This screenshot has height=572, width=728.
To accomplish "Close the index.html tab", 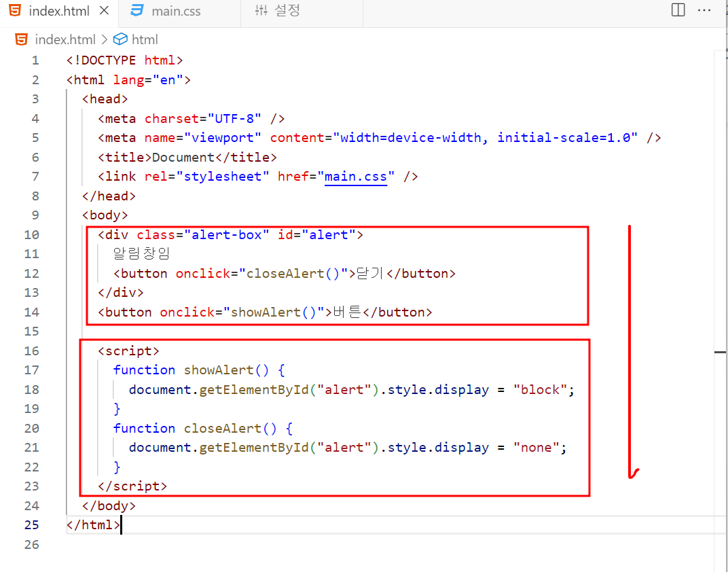I will 105,10.
